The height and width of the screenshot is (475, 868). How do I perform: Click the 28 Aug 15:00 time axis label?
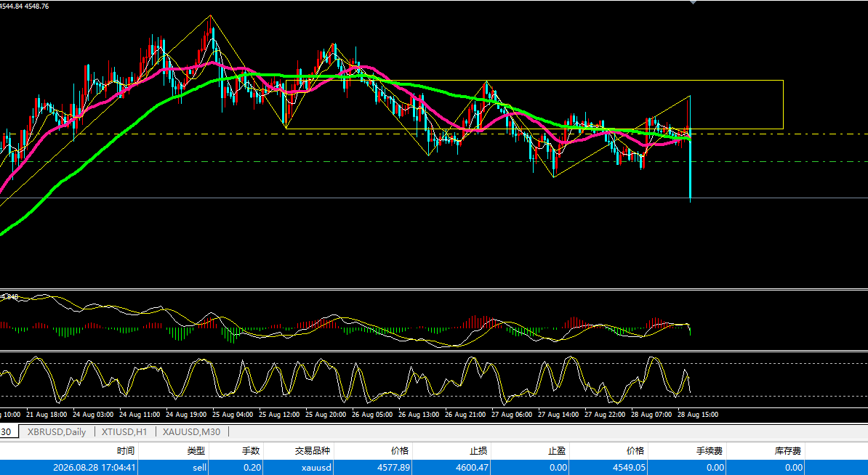[697, 414]
